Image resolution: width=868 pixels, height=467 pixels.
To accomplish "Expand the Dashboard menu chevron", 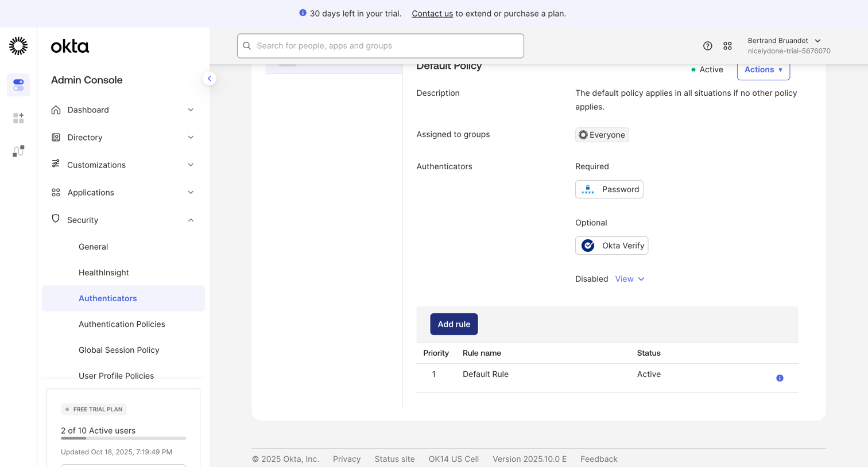I will 191,110.
